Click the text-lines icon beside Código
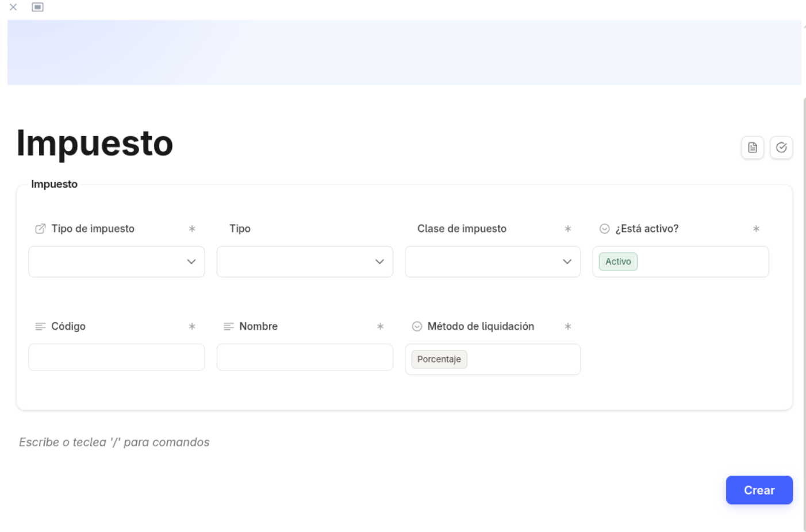 pos(40,326)
